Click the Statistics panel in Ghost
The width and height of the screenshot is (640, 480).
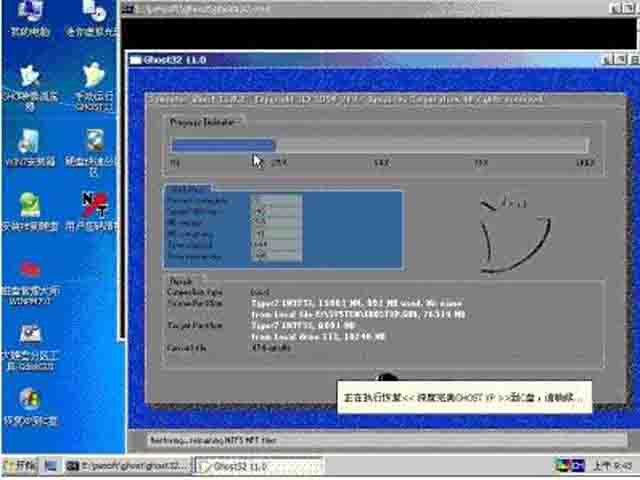(x=284, y=229)
